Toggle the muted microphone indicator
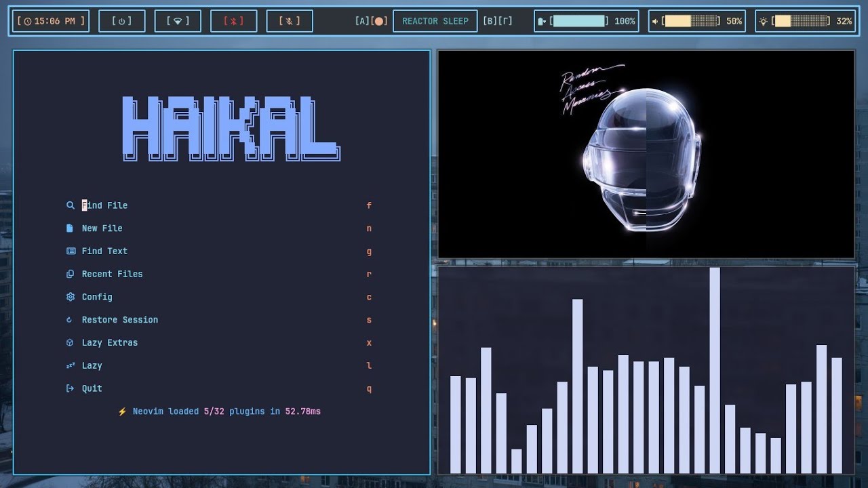 click(290, 21)
